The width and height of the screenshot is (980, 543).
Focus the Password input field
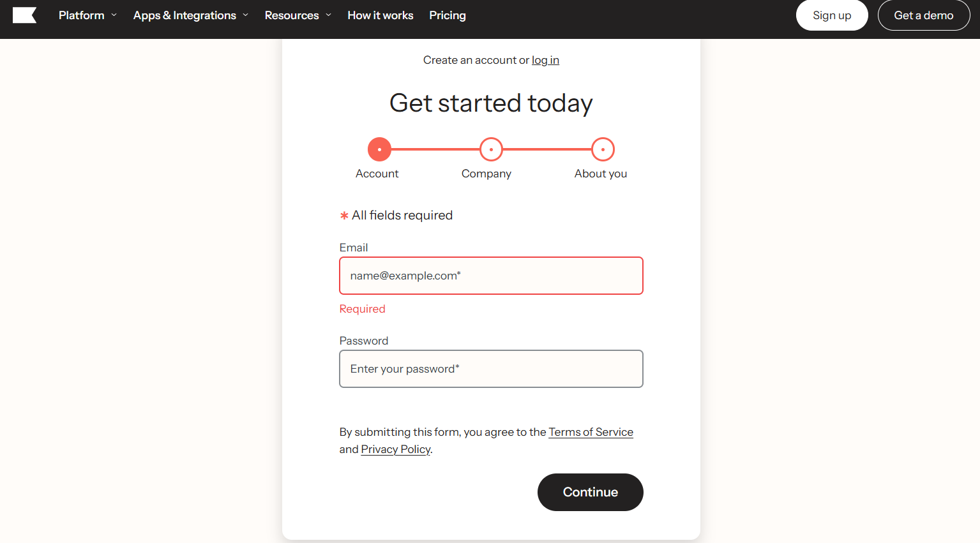click(491, 369)
